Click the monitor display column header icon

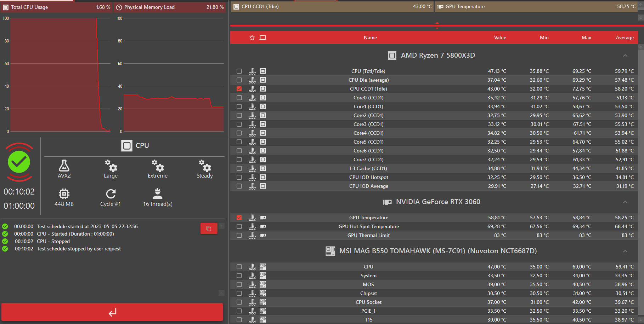[x=263, y=37]
